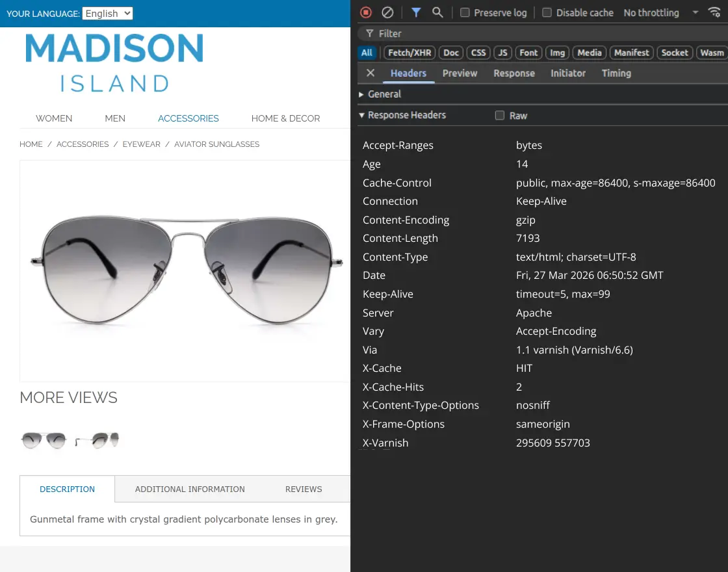Enable the Preserve log checkbox
Image resolution: width=728 pixels, height=572 pixels.
tap(465, 12)
